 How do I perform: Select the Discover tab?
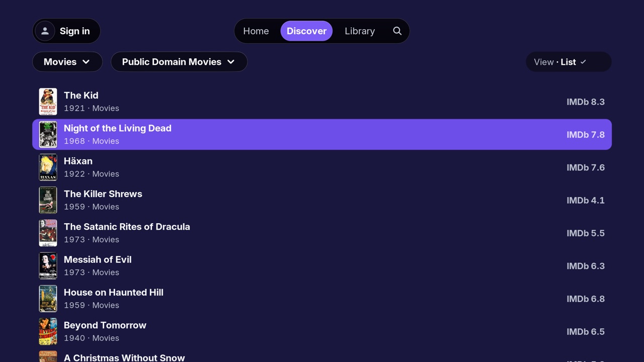coord(306,31)
